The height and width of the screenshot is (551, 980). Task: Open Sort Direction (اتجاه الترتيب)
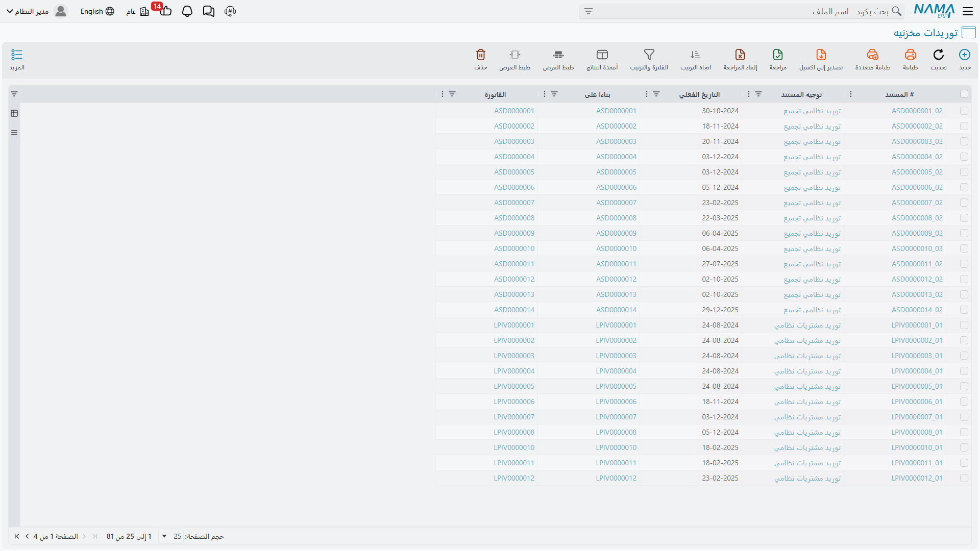(696, 55)
